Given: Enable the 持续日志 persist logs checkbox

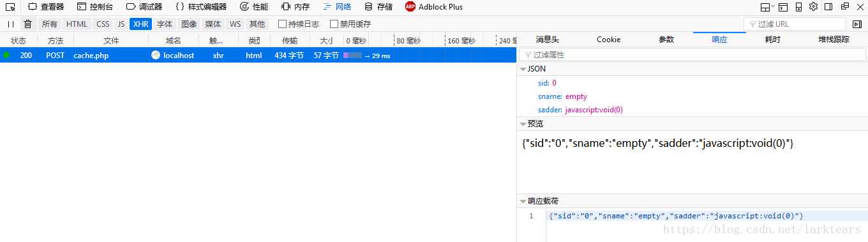Looking at the screenshot, I should (282, 24).
